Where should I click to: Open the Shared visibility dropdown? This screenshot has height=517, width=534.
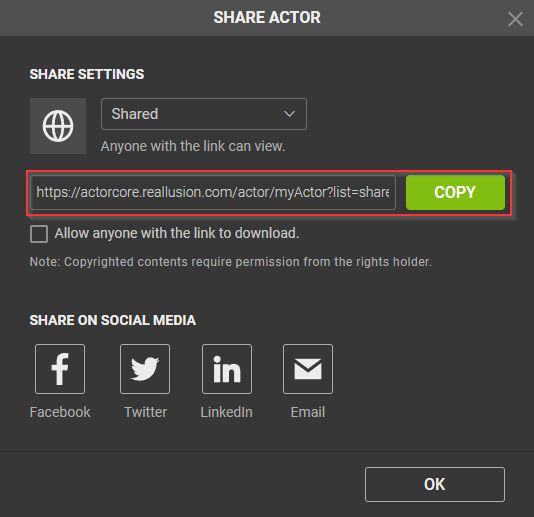click(x=204, y=114)
